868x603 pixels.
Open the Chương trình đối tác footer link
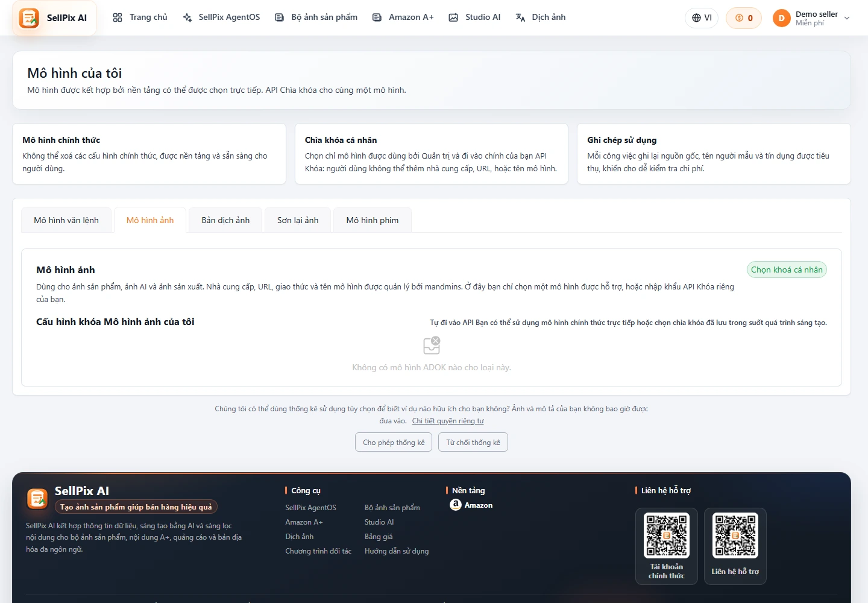point(318,551)
